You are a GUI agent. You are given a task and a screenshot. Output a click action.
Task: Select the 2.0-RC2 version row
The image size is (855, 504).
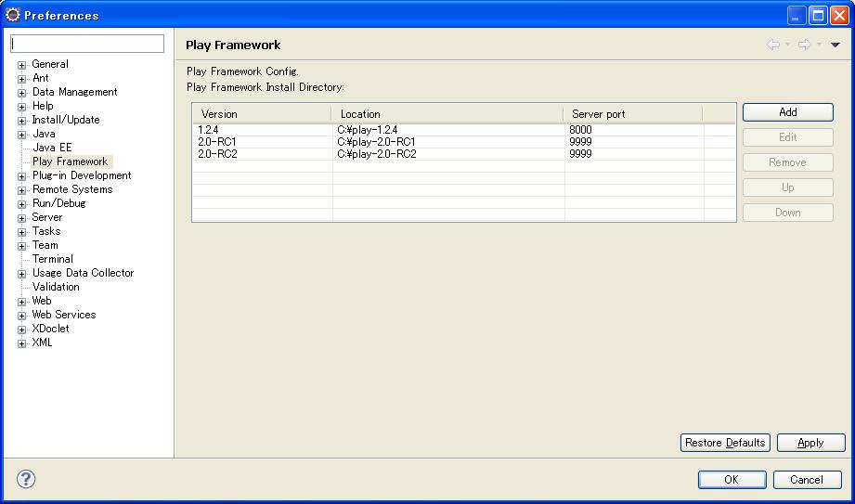(x=463, y=154)
